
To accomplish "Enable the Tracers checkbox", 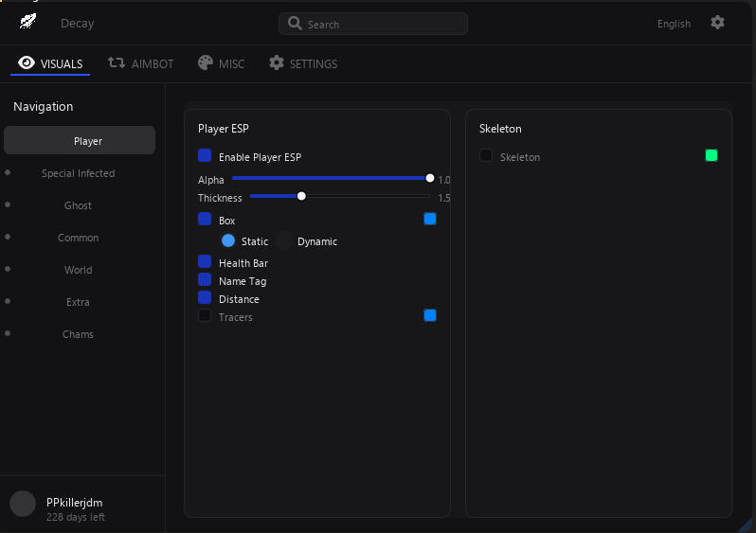I will coord(205,316).
